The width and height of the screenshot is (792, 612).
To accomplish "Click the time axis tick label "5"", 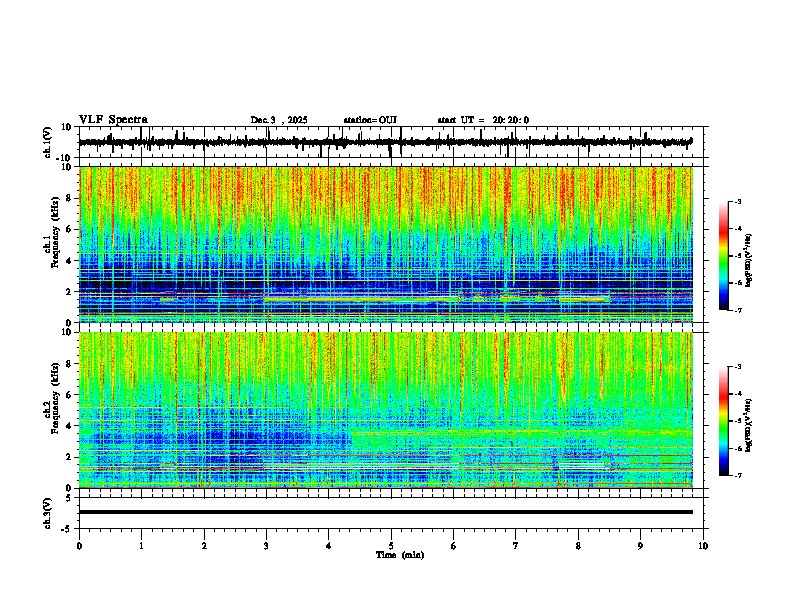I will pos(391,546).
